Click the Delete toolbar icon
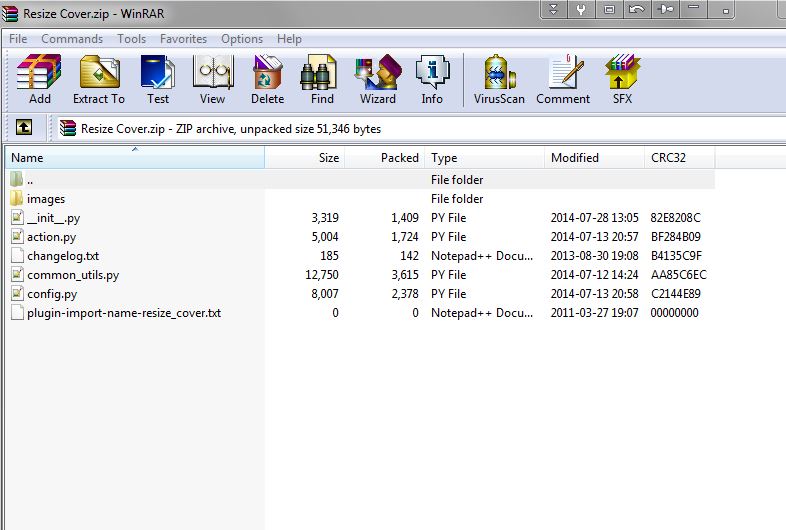786x530 pixels. pyautogui.click(x=267, y=79)
